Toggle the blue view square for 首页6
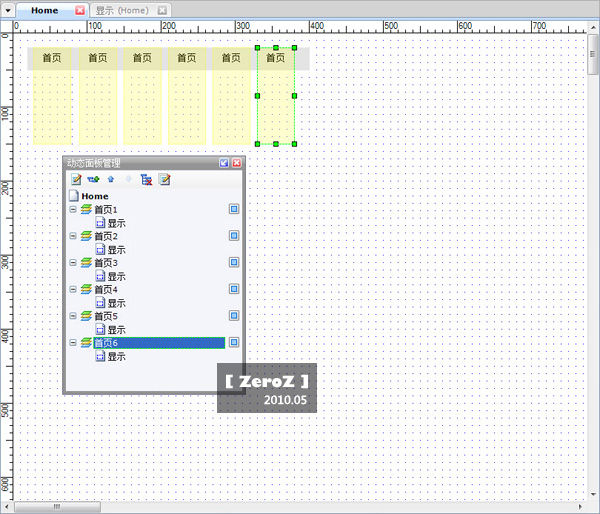This screenshot has width=600, height=514. tap(234, 342)
